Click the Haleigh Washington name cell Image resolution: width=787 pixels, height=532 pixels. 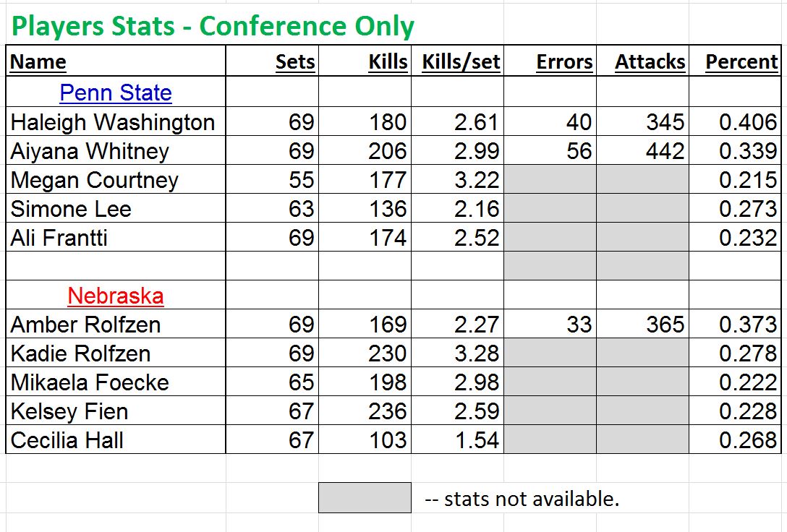(x=116, y=121)
